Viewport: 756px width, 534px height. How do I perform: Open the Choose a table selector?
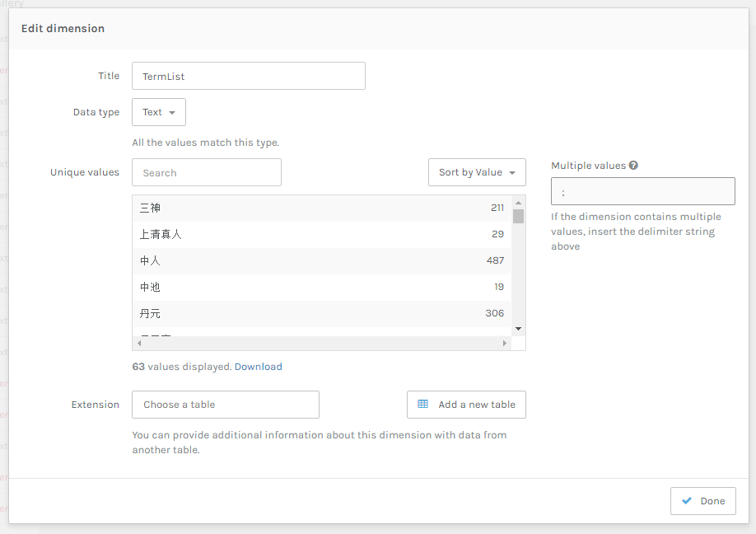point(225,405)
